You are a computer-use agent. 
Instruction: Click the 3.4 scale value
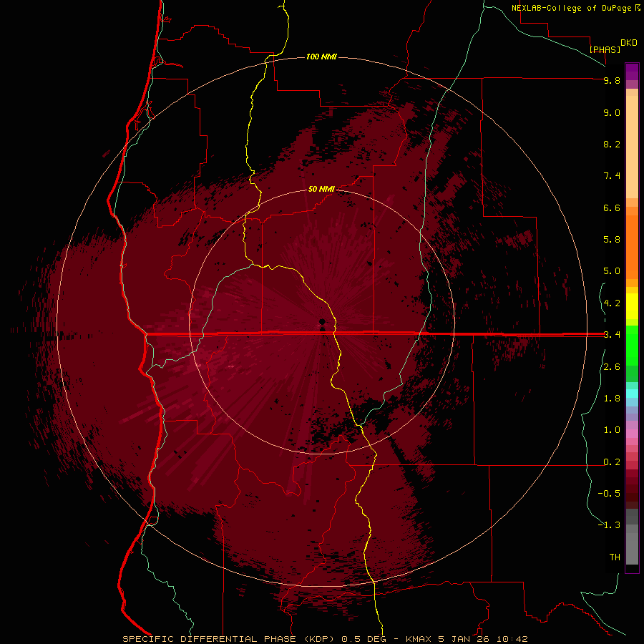click(612, 335)
